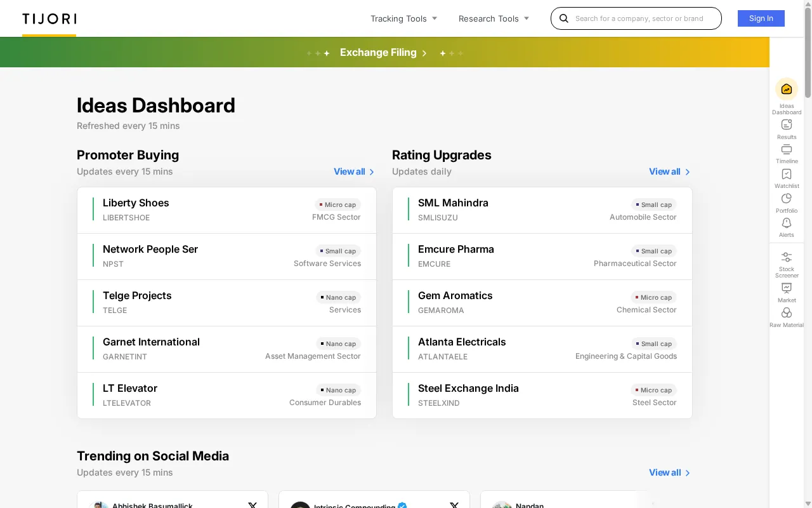
Task: Open the Watchlist bookmark icon
Action: [x=787, y=175]
